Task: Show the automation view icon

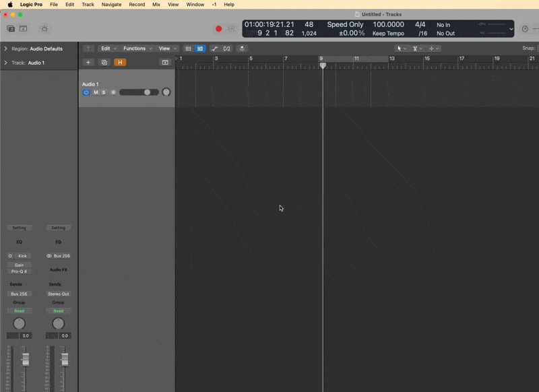Action: [x=214, y=48]
